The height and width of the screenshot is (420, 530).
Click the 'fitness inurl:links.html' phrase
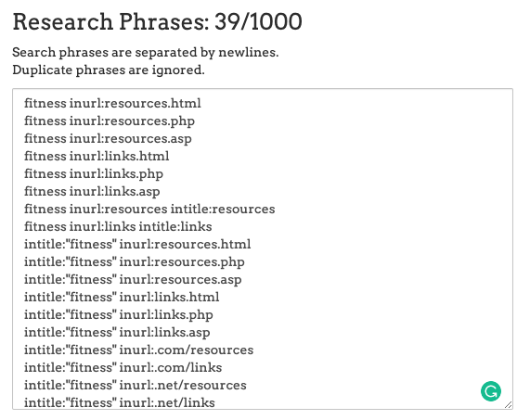click(97, 156)
